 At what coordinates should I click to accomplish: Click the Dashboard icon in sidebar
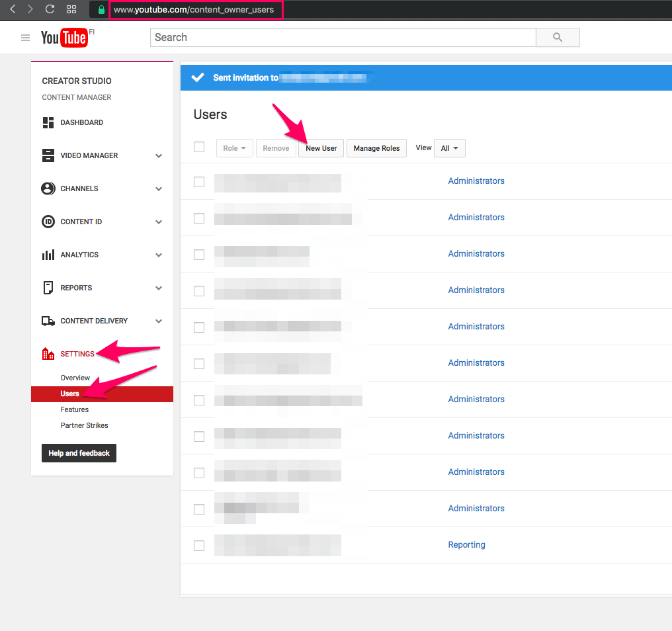pyautogui.click(x=48, y=122)
